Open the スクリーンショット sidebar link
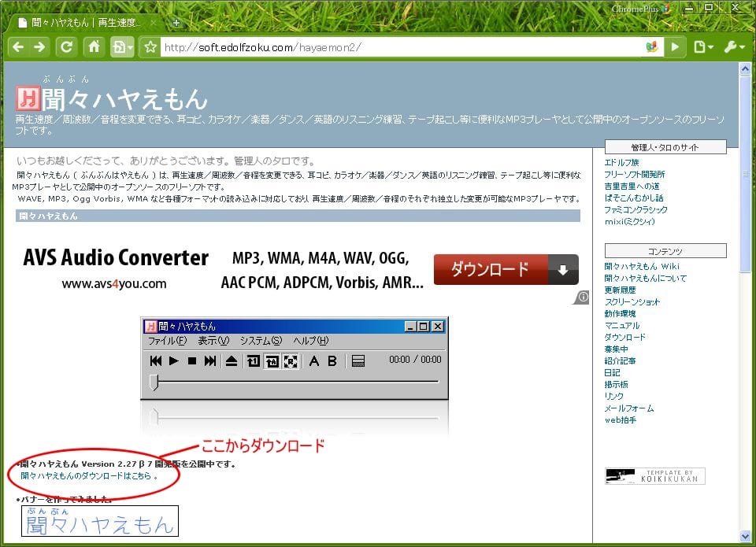756x547 pixels. point(632,301)
